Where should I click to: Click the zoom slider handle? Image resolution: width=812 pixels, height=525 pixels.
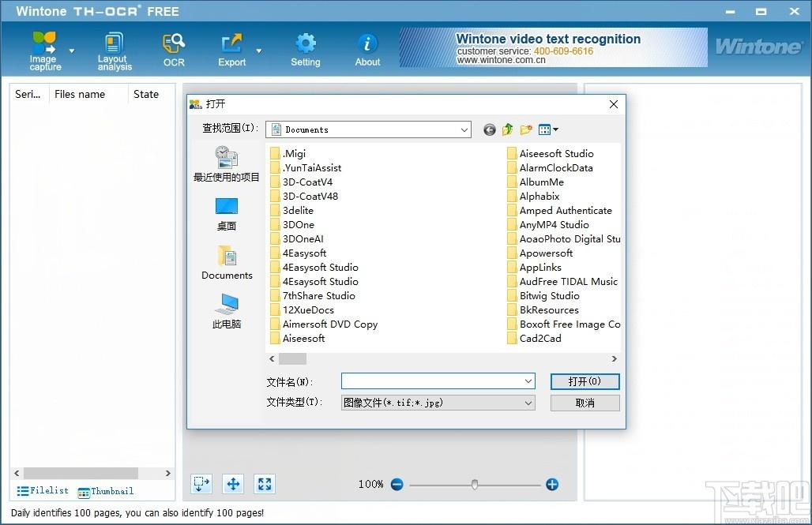point(475,485)
